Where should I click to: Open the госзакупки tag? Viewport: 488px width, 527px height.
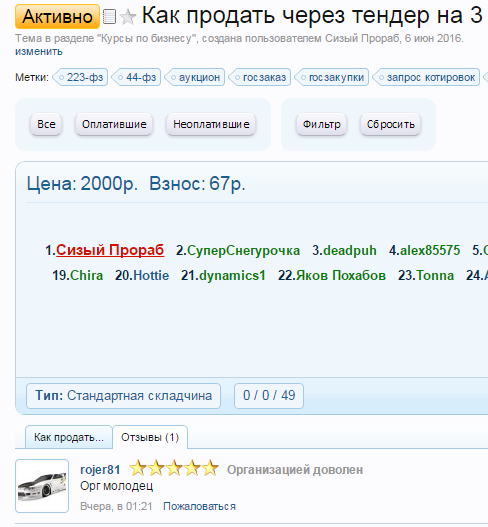pyautogui.click(x=331, y=77)
